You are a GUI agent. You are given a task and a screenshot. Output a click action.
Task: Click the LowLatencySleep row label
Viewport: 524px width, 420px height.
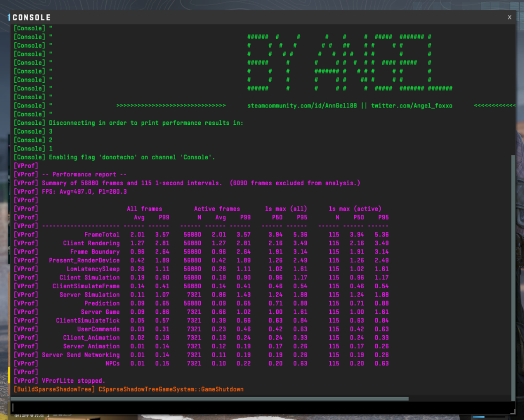93,269
